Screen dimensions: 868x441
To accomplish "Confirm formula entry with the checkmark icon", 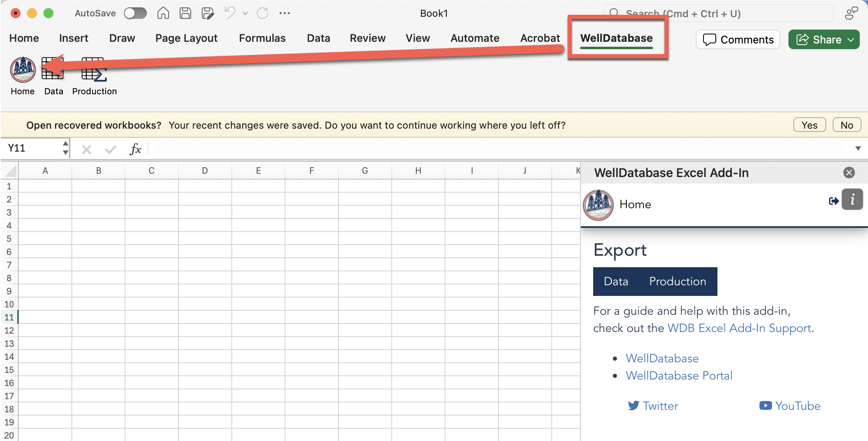I will [x=110, y=150].
